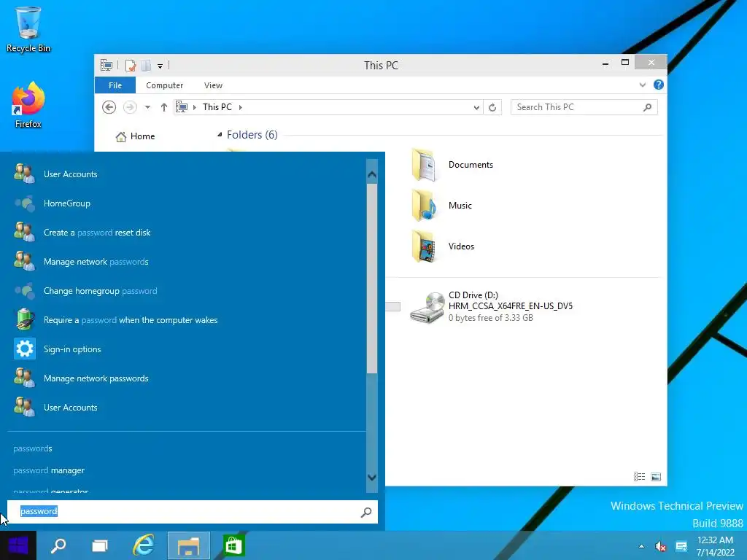Image resolution: width=747 pixels, height=560 pixels.
Task: Click the Windows Start button
Action: pyautogui.click(x=18, y=545)
